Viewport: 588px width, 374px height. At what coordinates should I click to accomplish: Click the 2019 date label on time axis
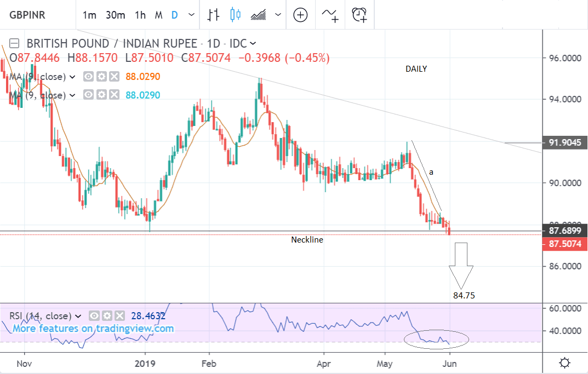[x=145, y=364]
